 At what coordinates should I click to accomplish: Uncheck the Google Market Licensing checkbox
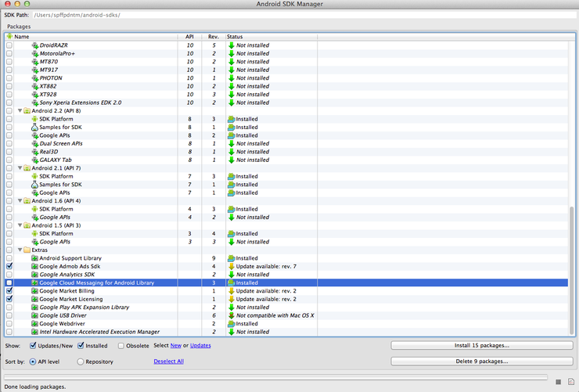coord(9,299)
